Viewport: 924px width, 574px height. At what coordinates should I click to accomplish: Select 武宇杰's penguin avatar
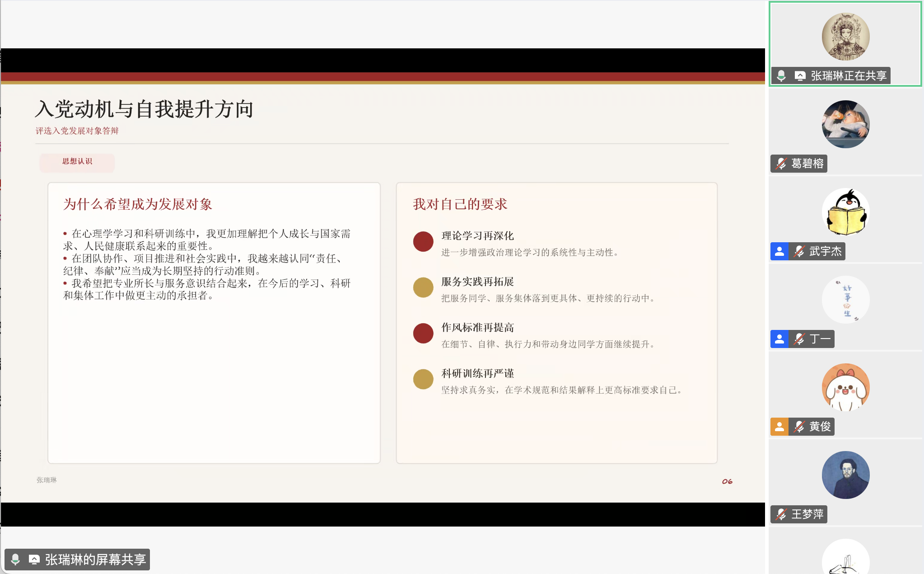pos(845,212)
